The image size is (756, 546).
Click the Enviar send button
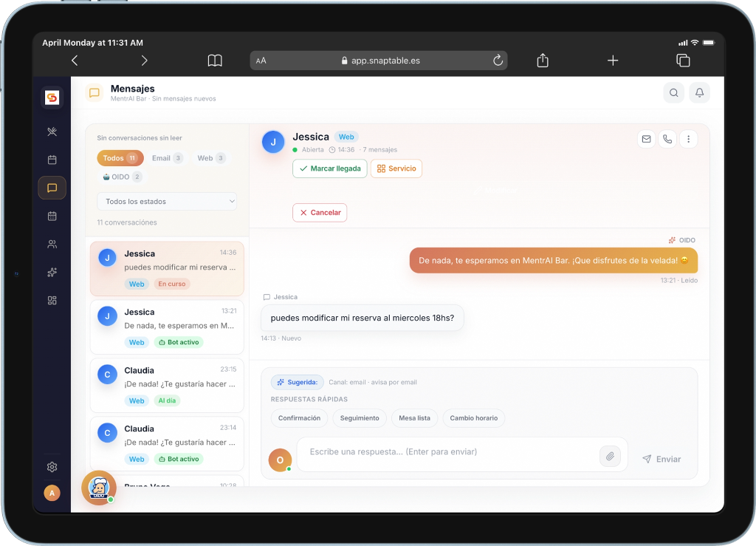(661, 459)
